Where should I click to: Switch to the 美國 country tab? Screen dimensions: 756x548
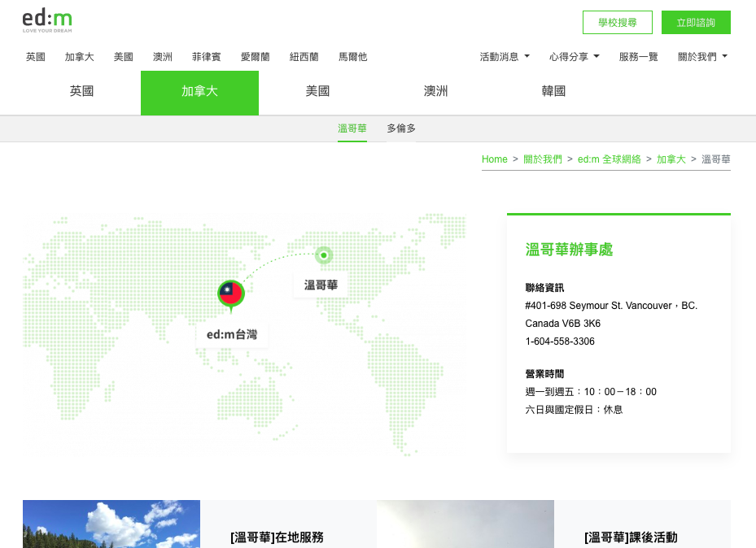[x=317, y=91]
